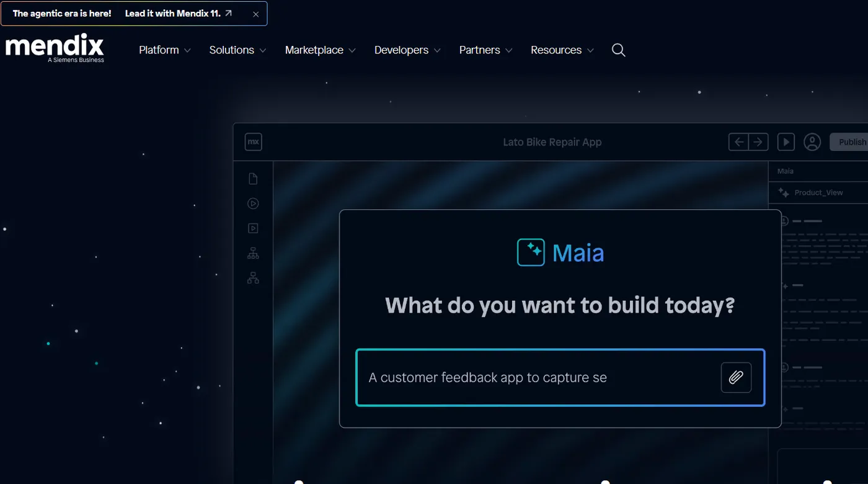Click the Publish button
The image size is (868, 484).
[x=851, y=141]
